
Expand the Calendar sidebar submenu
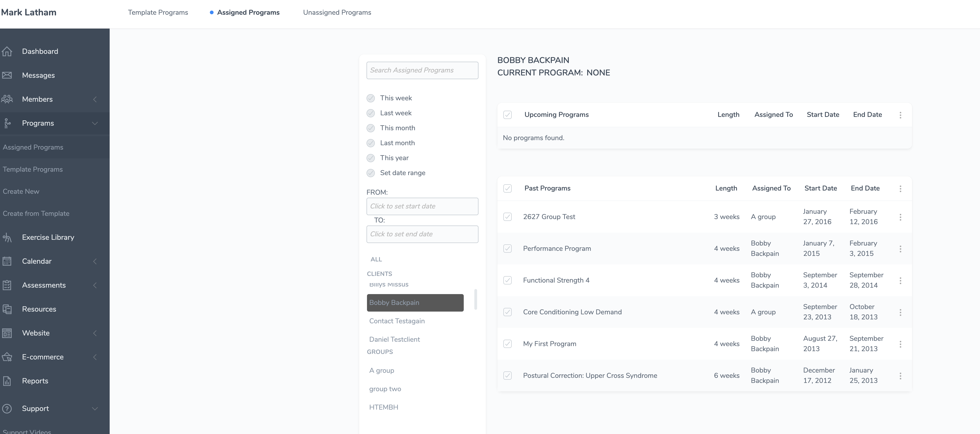click(95, 261)
